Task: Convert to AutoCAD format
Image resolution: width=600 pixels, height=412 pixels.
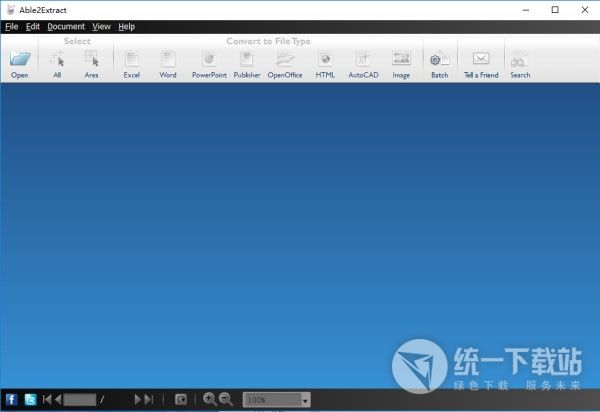Action: pyautogui.click(x=363, y=59)
